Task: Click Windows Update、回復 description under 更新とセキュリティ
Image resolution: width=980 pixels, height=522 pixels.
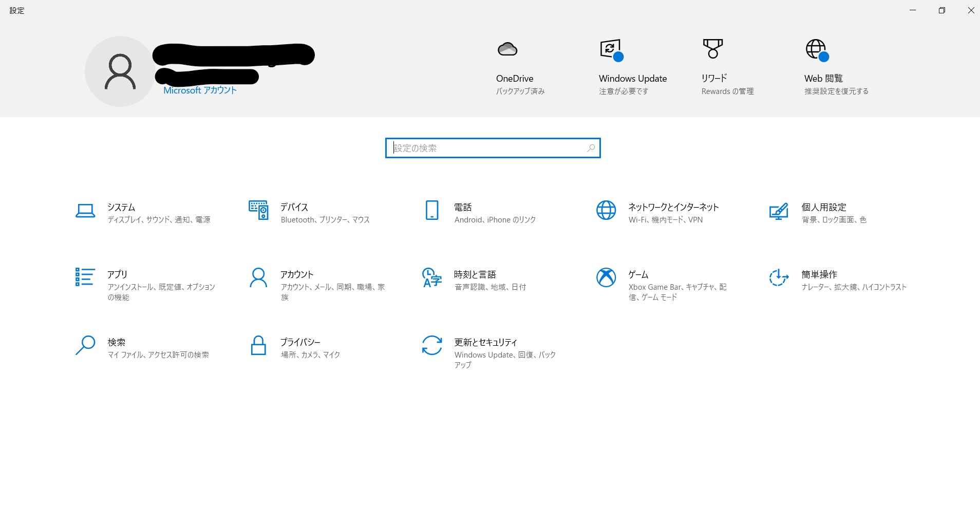Action: [x=505, y=360]
